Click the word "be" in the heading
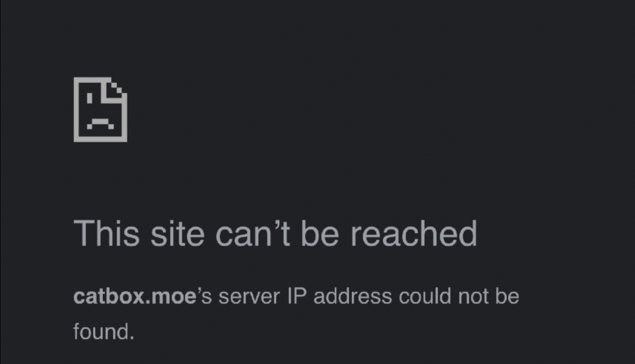Image resolution: width=635 pixels, height=364 pixels. point(320,233)
